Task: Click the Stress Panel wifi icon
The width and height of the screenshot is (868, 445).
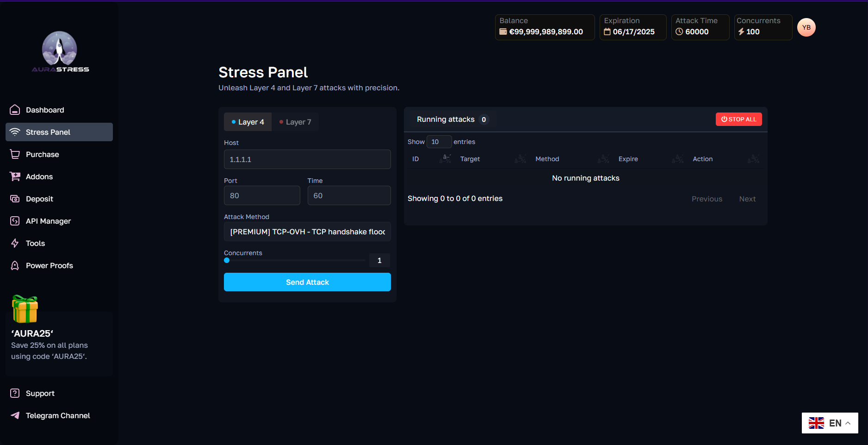Action: tap(15, 132)
